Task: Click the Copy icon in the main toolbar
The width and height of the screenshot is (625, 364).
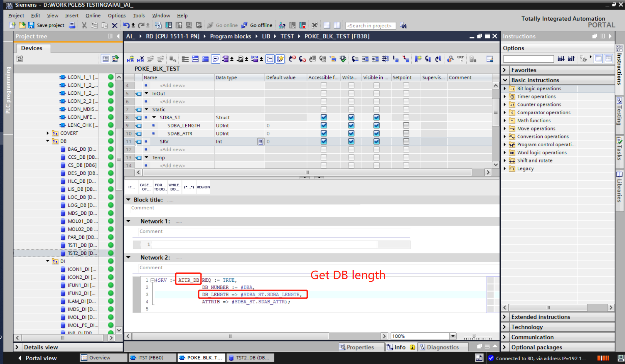Action: pyautogui.click(x=94, y=25)
